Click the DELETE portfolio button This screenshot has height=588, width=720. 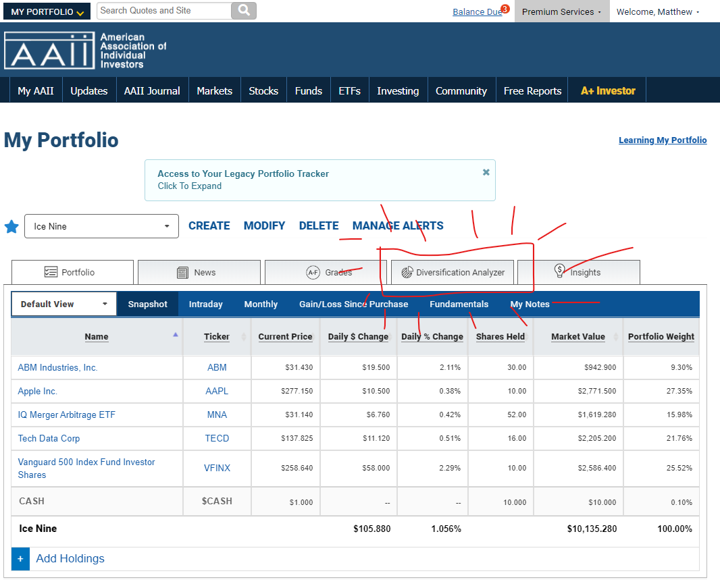(x=319, y=226)
